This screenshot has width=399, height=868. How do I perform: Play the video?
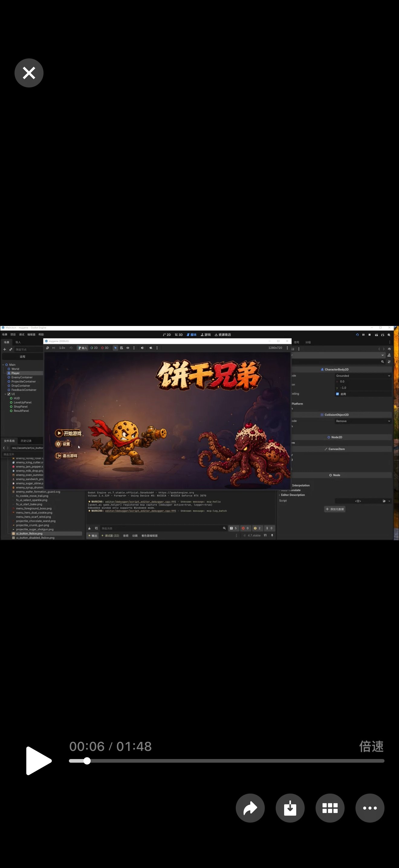tap(39, 761)
